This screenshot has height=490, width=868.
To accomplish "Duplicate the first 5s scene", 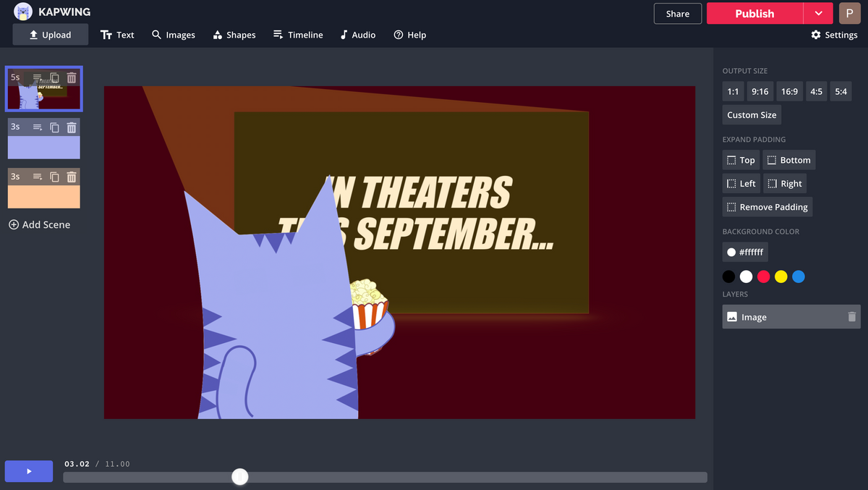I will (54, 78).
